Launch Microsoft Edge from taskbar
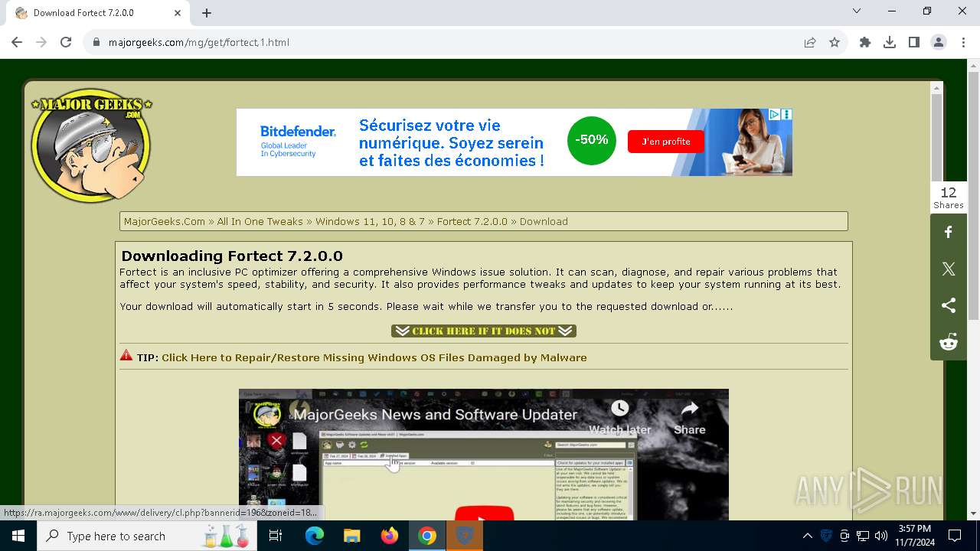This screenshot has width=980, height=551. (x=315, y=536)
